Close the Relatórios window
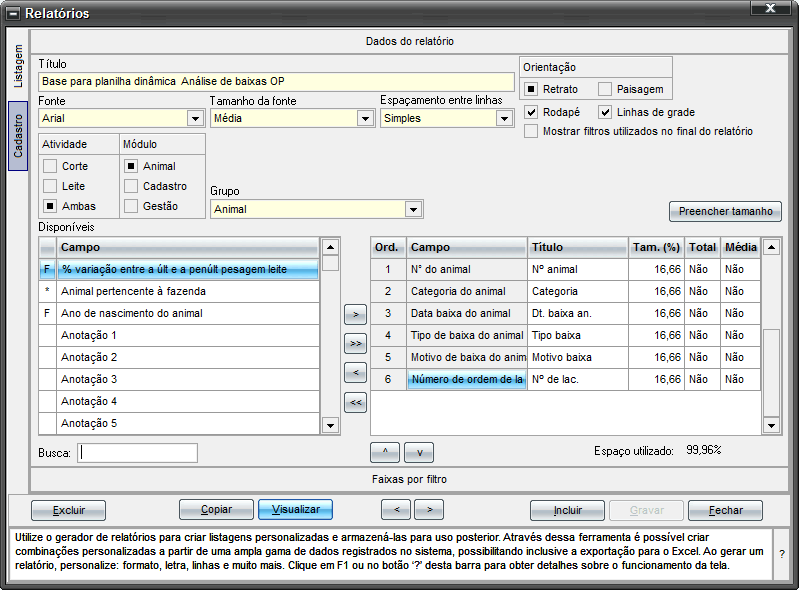The image size is (799, 590). pyautogui.click(x=770, y=8)
